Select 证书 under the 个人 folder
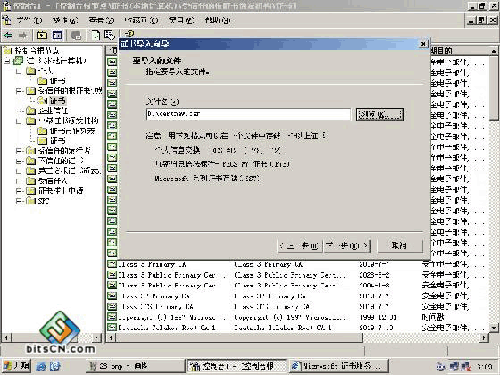The image size is (500, 375). (x=57, y=81)
